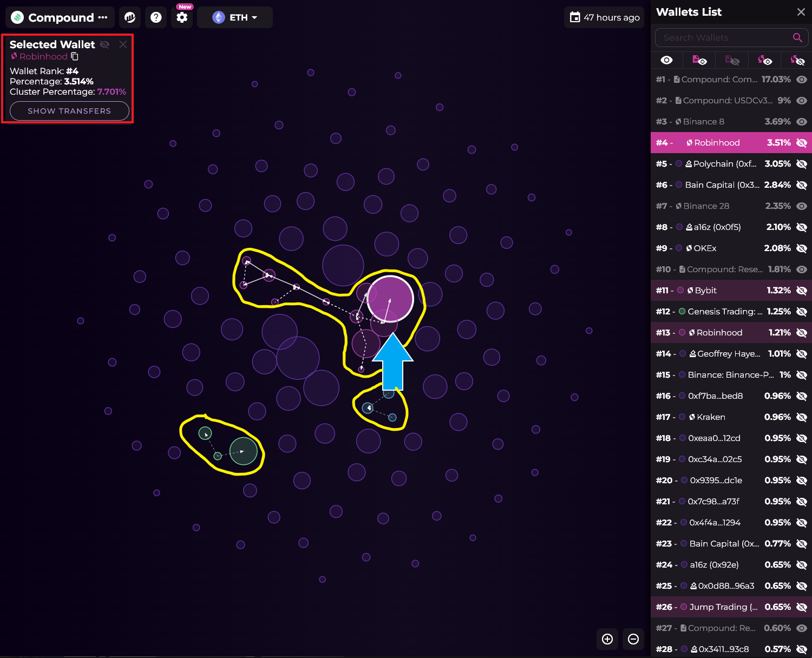Open the Robinhood link in Selected Wallet

pos(43,56)
